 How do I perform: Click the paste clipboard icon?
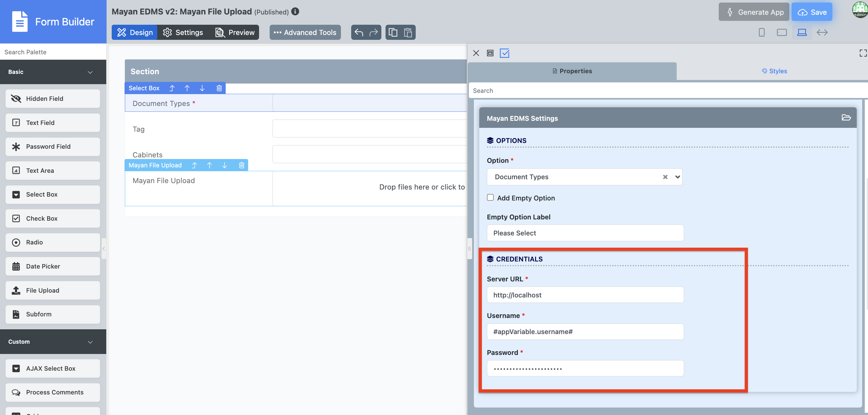(408, 32)
